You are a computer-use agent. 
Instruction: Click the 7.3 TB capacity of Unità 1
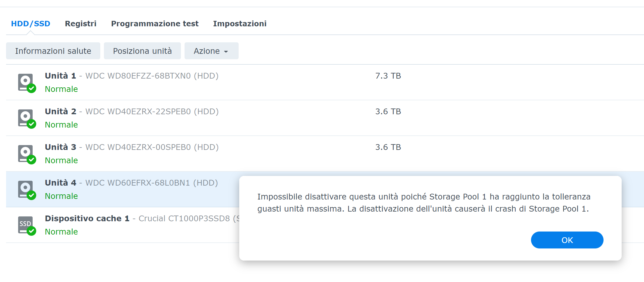tap(388, 76)
